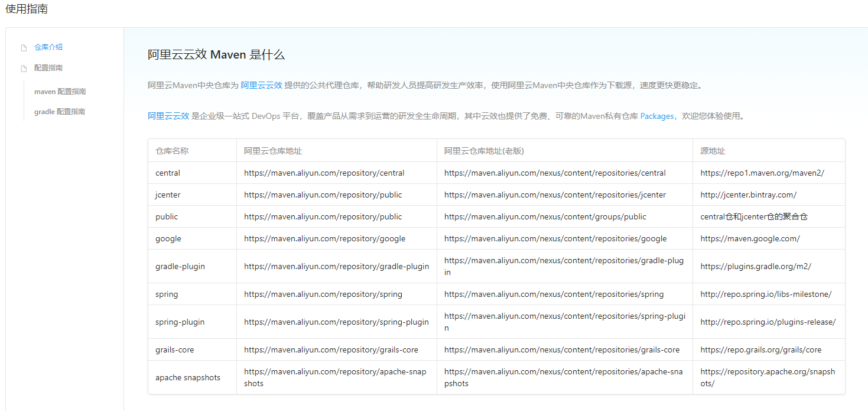Click source URL http://jcenter.bintray.com/
The image size is (868, 411).
pos(749,195)
